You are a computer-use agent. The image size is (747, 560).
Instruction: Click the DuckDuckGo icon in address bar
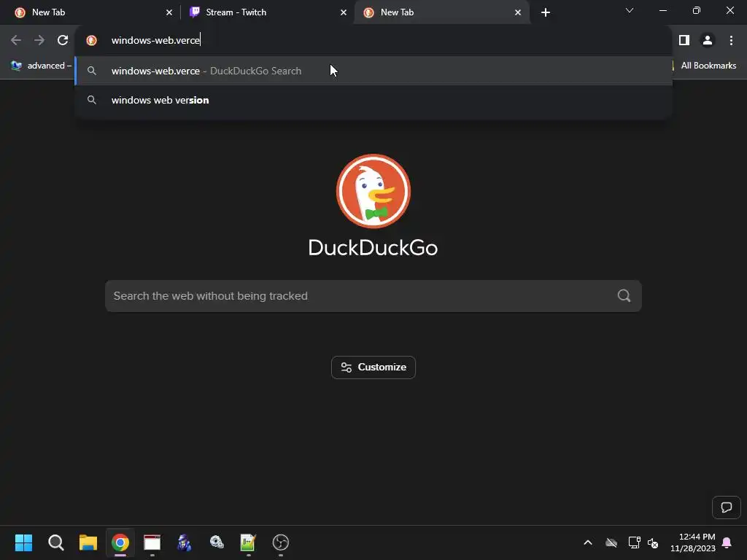click(x=91, y=41)
